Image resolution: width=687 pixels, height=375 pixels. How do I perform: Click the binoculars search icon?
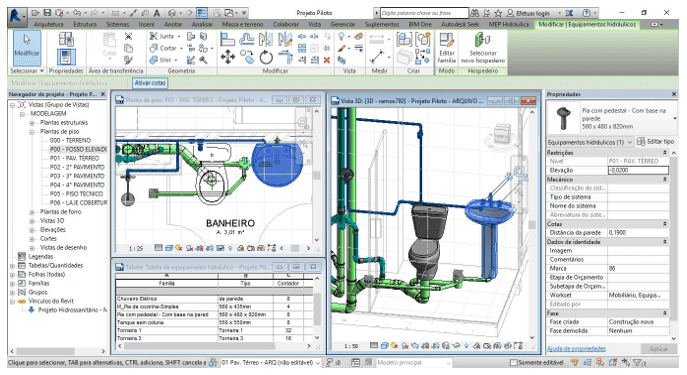[x=475, y=13]
